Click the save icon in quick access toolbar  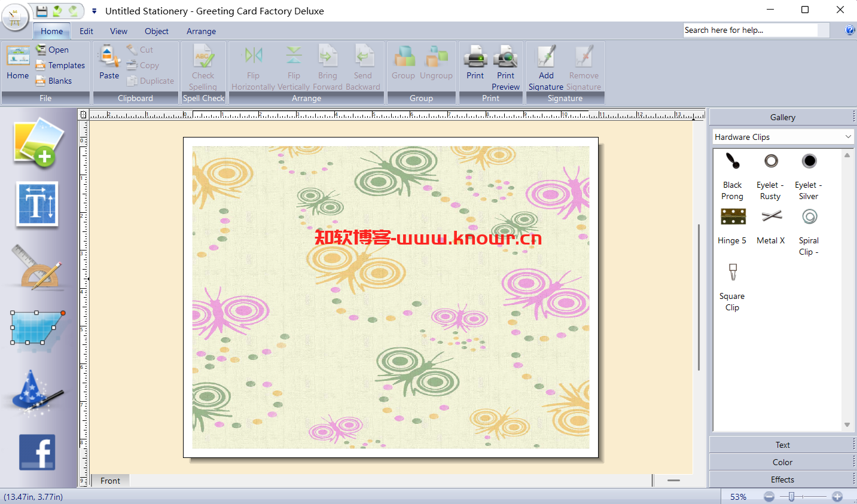pos(41,11)
